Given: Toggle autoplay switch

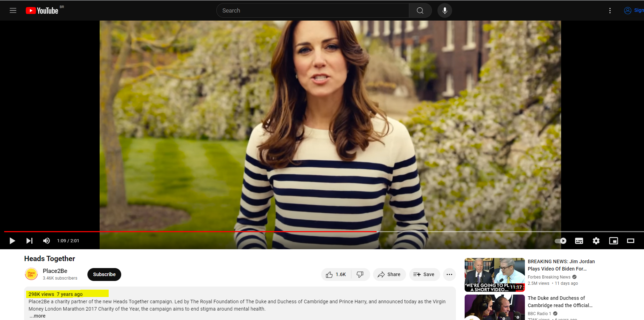Looking at the screenshot, I should pyautogui.click(x=560, y=241).
